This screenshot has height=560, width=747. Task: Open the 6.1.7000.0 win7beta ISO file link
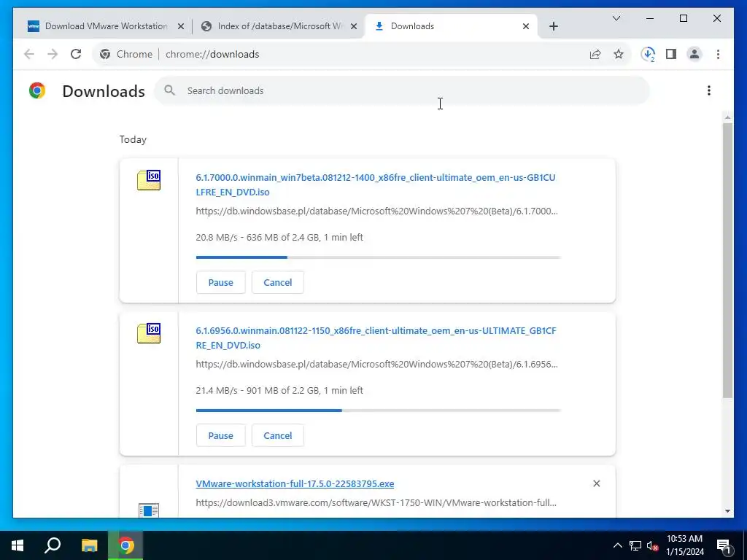pyautogui.click(x=376, y=184)
